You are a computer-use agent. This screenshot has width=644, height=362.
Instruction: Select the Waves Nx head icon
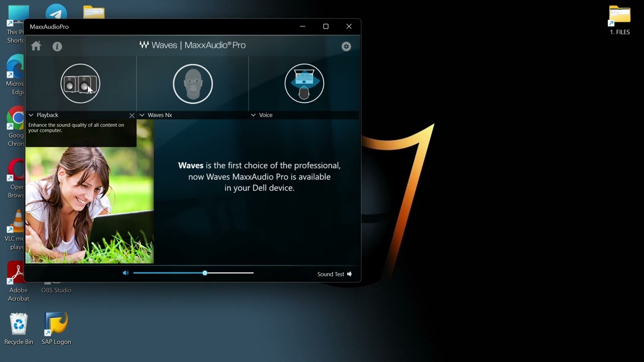pyautogui.click(x=193, y=83)
